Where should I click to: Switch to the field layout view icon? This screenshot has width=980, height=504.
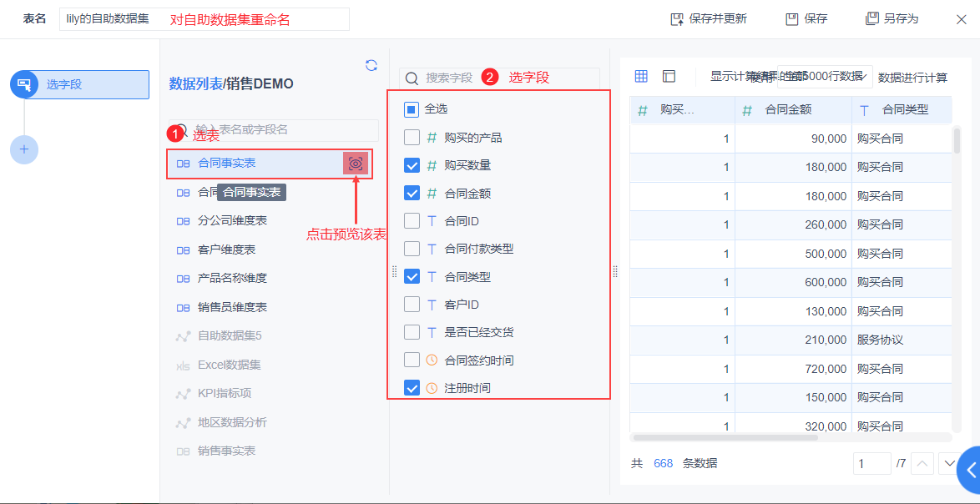point(669,77)
